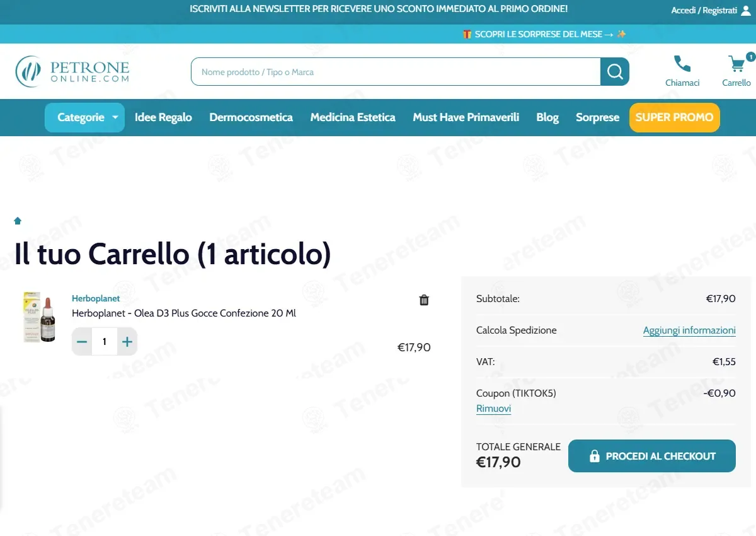Click the user account icon
Screen dimensions: 756x536
click(x=747, y=10)
